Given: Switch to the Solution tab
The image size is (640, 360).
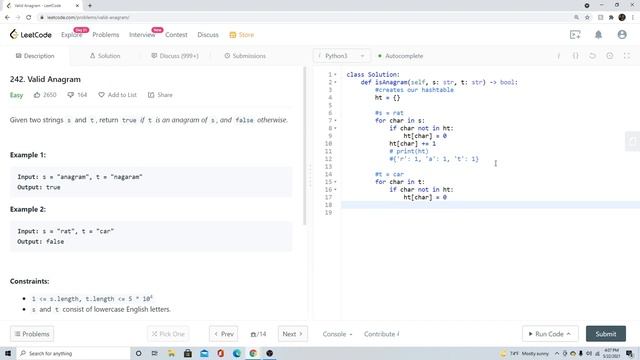Looking at the screenshot, I should [105, 56].
